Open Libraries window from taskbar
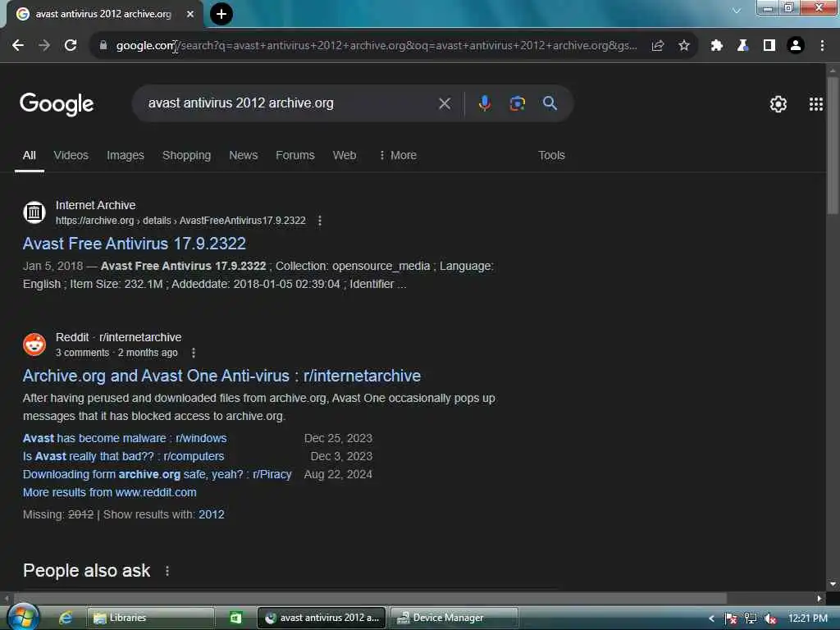Image resolution: width=840 pixels, height=630 pixels. point(151,618)
